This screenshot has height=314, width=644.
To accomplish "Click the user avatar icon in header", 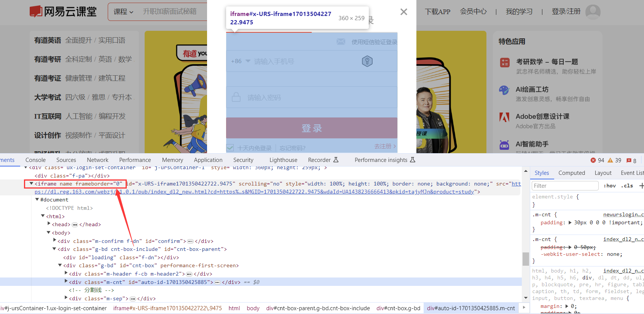I will click(593, 12).
